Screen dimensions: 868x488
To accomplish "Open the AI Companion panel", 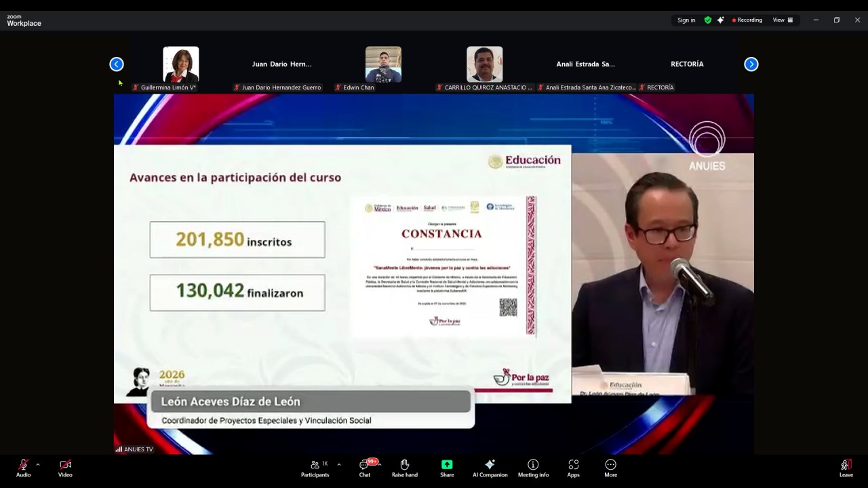I will [x=490, y=468].
